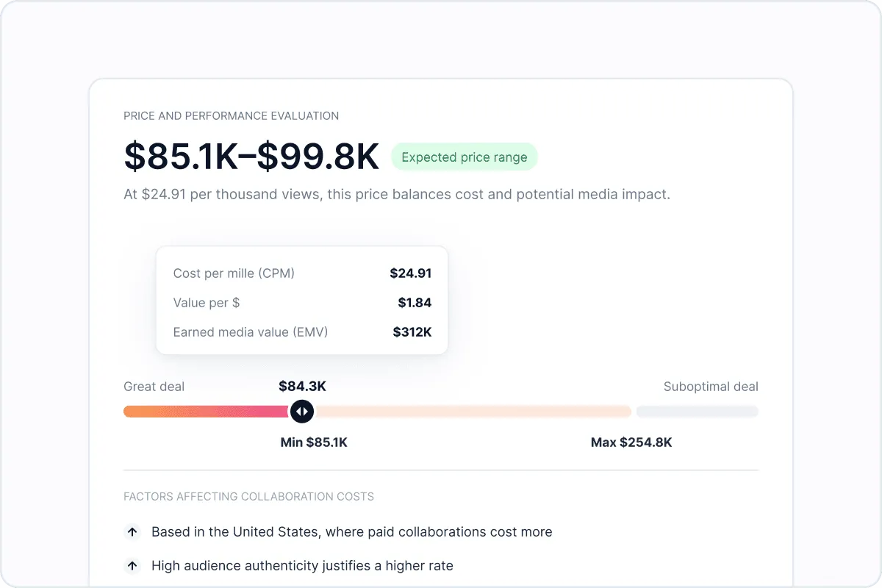Click the price slider handle
The image size is (882, 588).
[x=302, y=411]
